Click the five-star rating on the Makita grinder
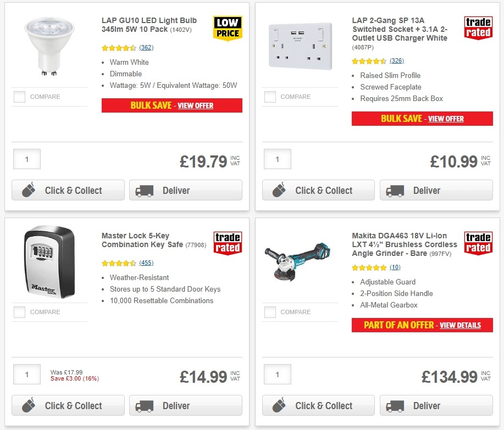 tap(367, 267)
